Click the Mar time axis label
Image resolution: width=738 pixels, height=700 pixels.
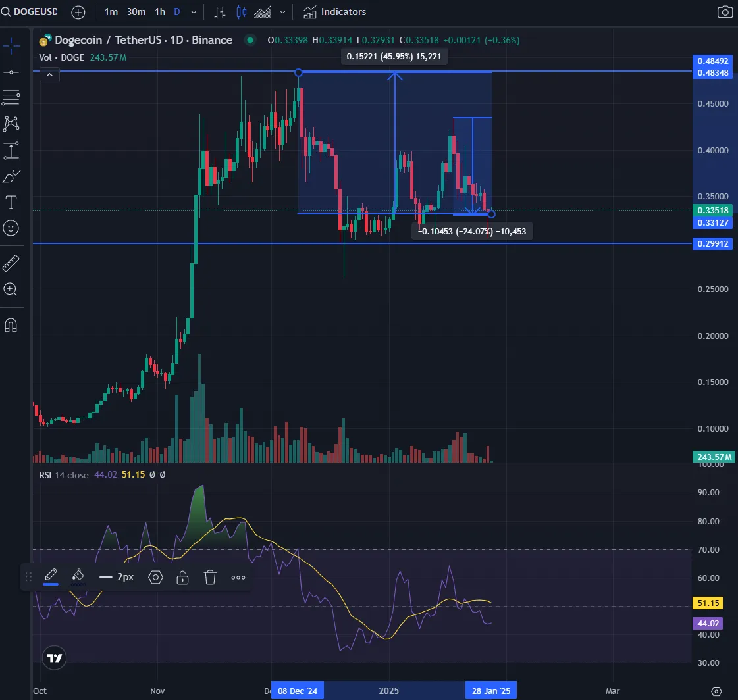coord(612,691)
